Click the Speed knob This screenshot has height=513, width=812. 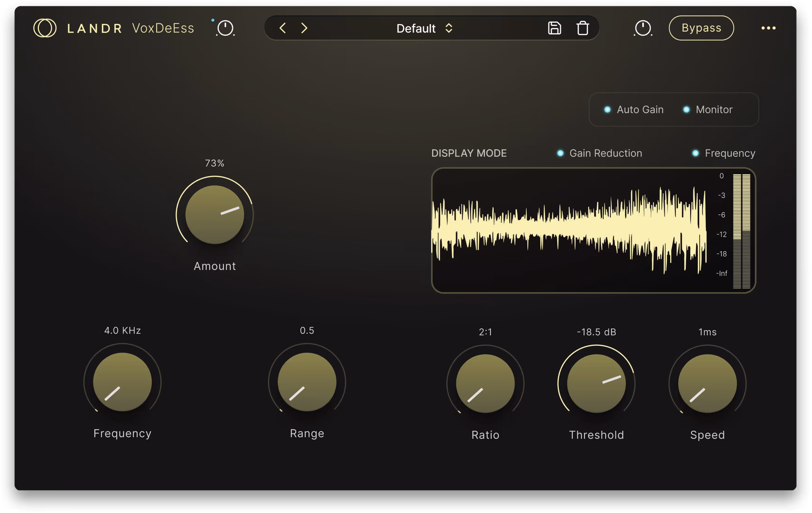click(707, 384)
